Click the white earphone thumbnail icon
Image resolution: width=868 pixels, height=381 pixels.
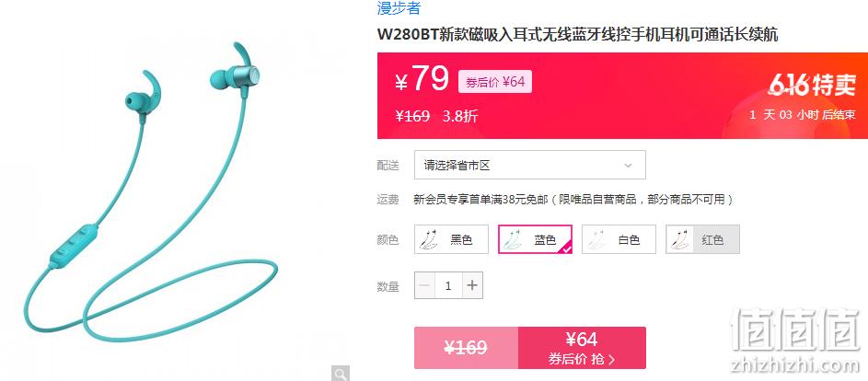(596, 239)
